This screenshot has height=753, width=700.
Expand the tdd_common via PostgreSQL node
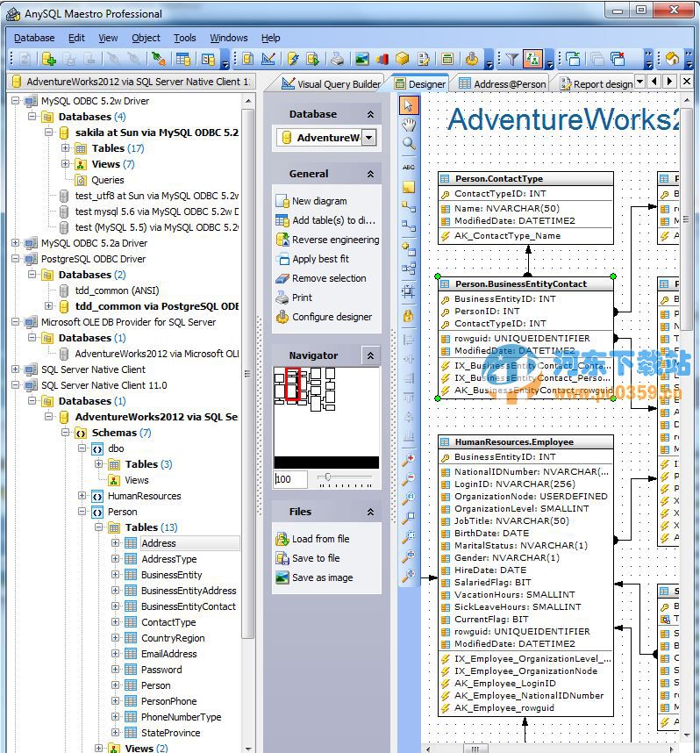click(48, 306)
